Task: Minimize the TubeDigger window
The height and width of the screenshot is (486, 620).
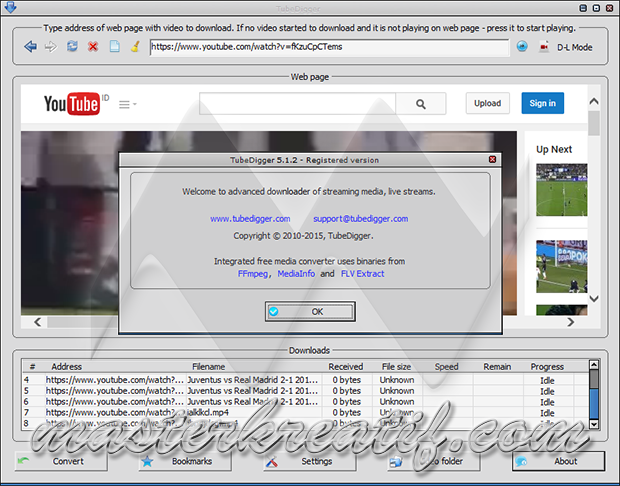Action: (583, 8)
